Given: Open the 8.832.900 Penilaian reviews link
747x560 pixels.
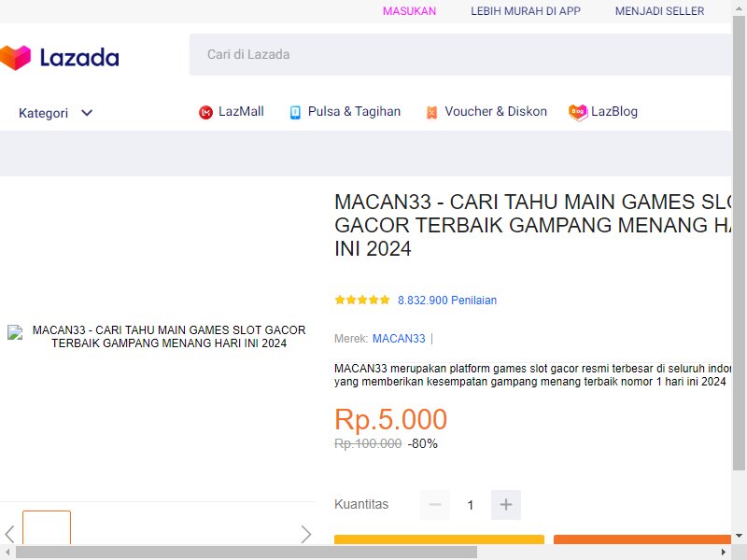Looking at the screenshot, I should (446, 301).
